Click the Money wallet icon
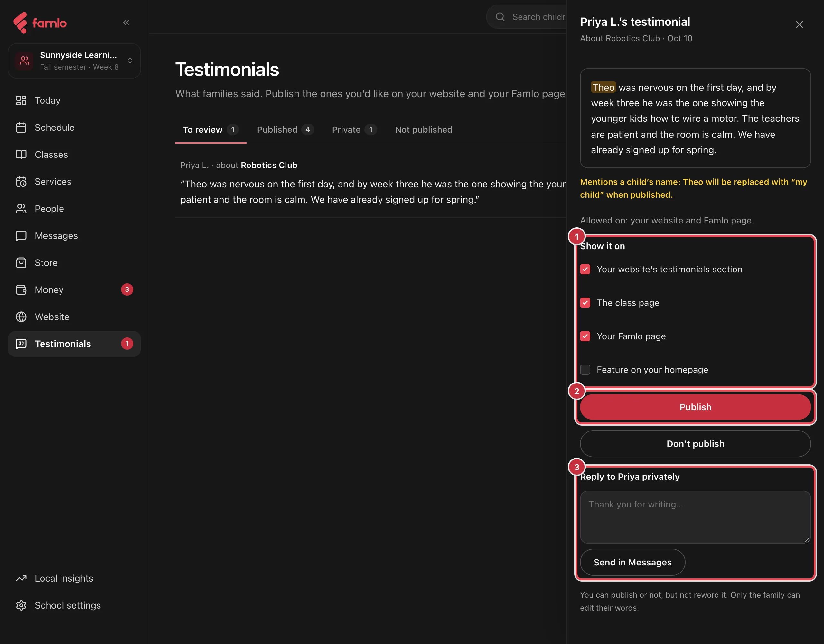This screenshot has width=824, height=644. point(21,289)
